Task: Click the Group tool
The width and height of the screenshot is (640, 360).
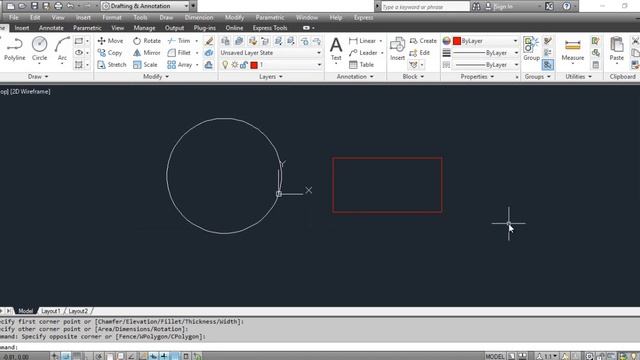Action: (x=531, y=49)
